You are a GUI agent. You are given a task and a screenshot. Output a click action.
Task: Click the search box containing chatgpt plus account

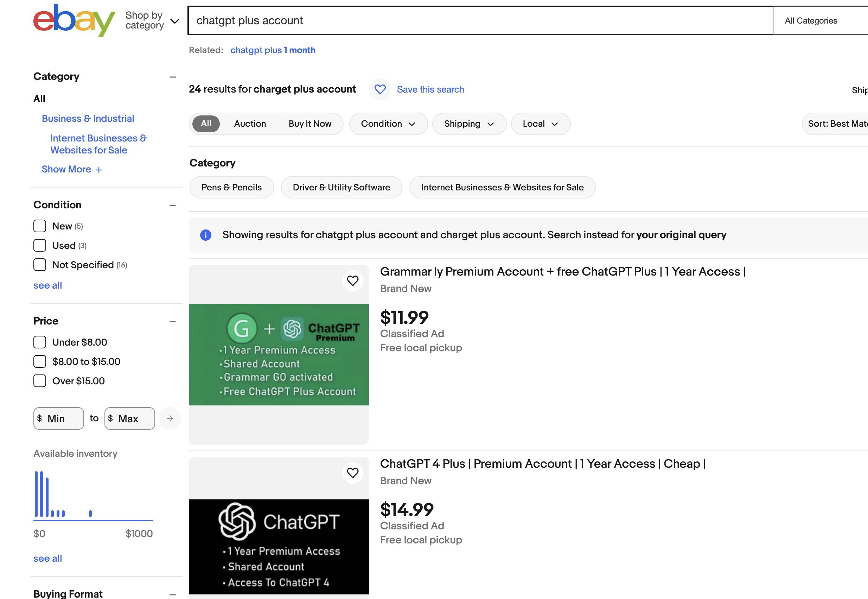click(x=480, y=21)
